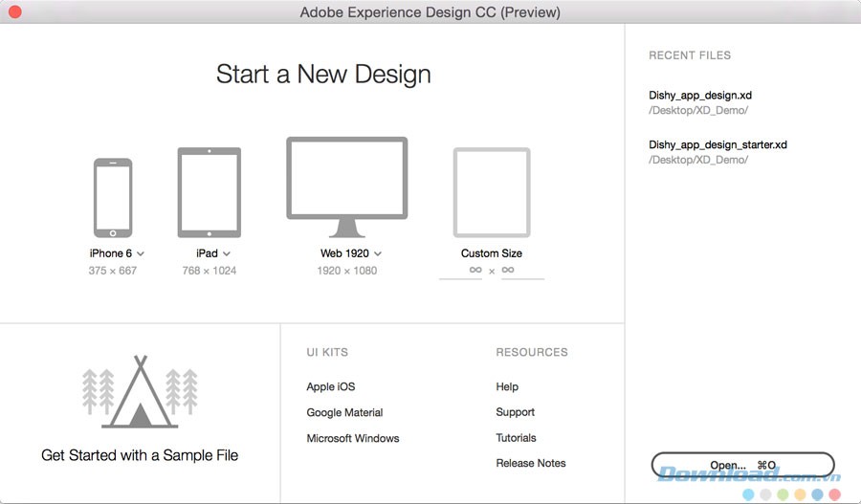The image size is (861, 504).
Task: Select the iPhone 6 device icon
Action: tap(113, 198)
